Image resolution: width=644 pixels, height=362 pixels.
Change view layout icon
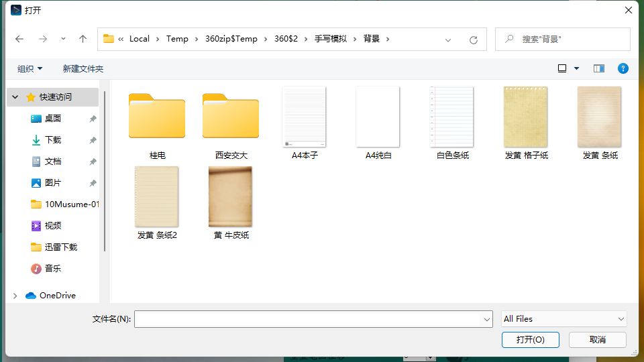click(x=562, y=68)
